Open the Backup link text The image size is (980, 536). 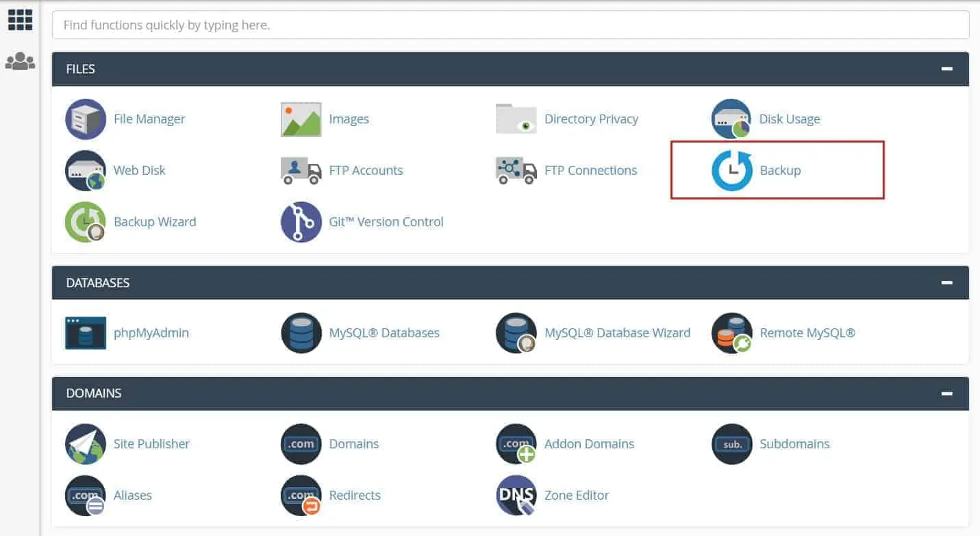(781, 171)
